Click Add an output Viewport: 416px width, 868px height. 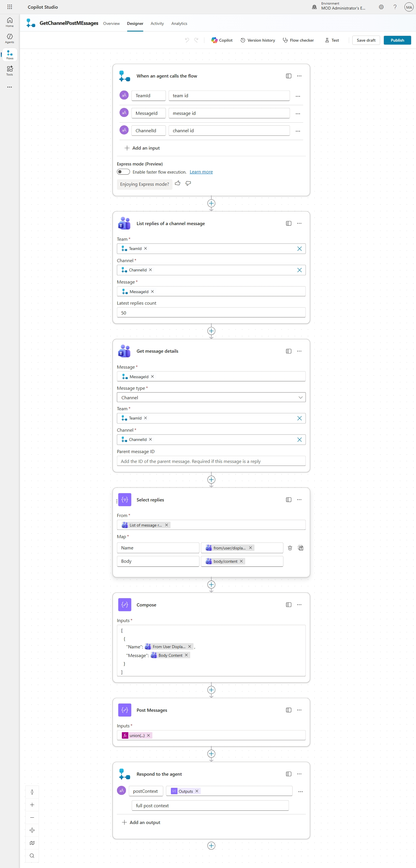(x=141, y=822)
